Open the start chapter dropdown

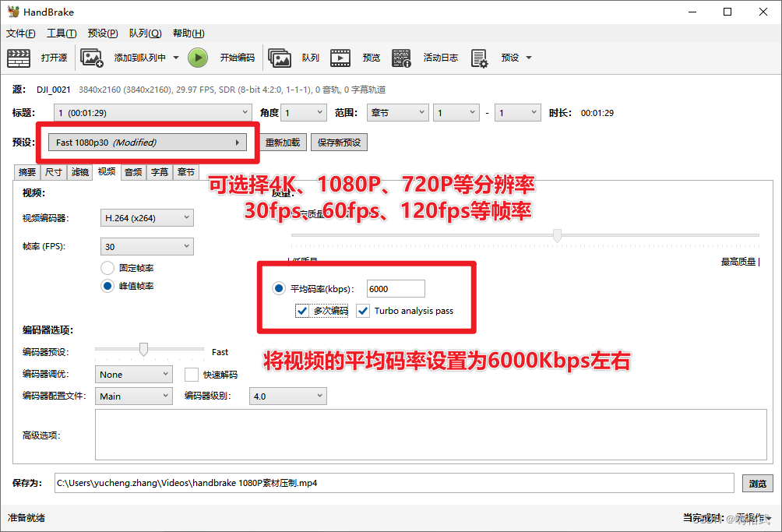(x=456, y=113)
